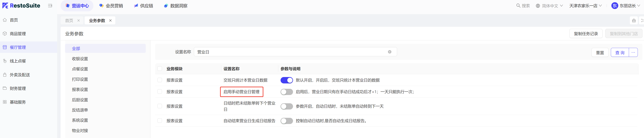Check the 自动结束营业日生成日结报告 row checkbox
The image size is (644, 138).
click(x=160, y=121)
